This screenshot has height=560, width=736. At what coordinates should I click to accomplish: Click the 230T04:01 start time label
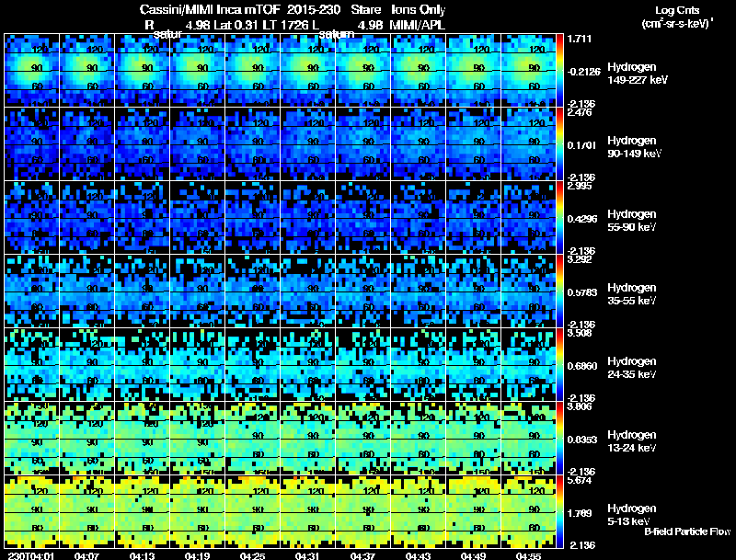click(30, 555)
